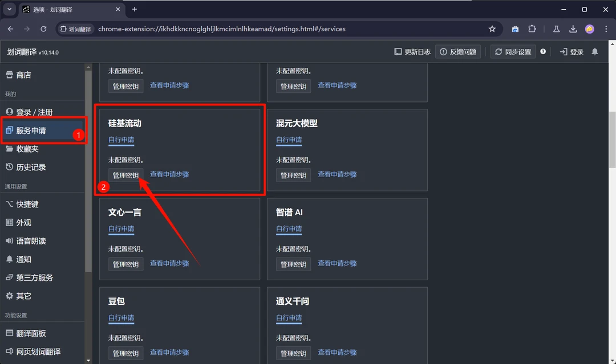The image size is (616, 364).
Task: Click 管理密钥 for 文心一言
Action: tap(125, 264)
